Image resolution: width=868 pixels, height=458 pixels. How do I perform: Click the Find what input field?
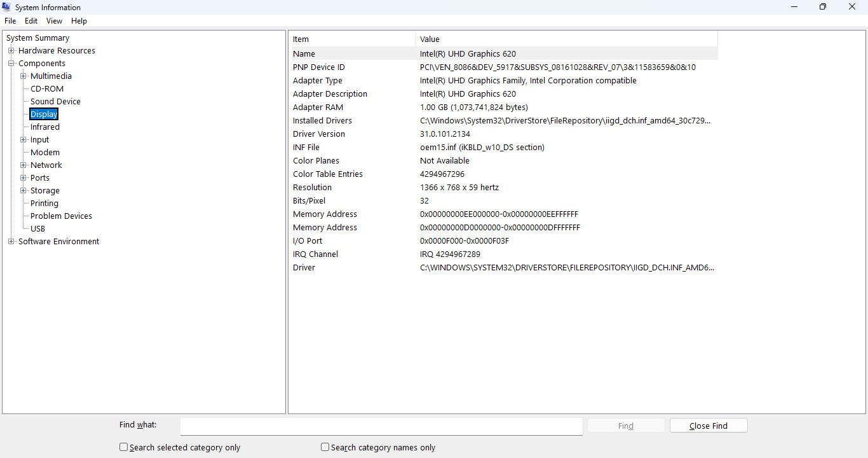pos(381,426)
